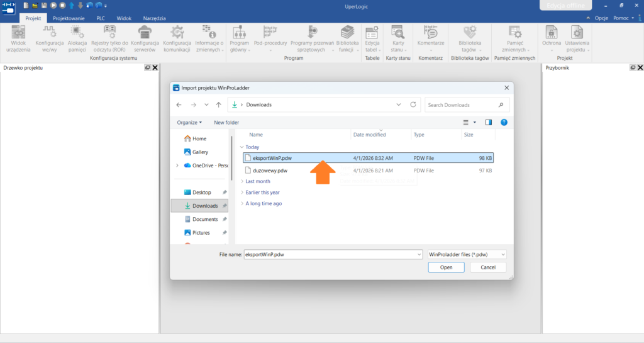Go up one folder level
The height and width of the screenshot is (343, 644).
click(218, 104)
